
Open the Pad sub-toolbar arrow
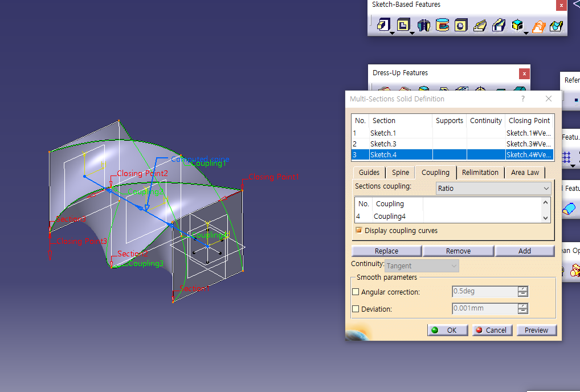pos(392,33)
